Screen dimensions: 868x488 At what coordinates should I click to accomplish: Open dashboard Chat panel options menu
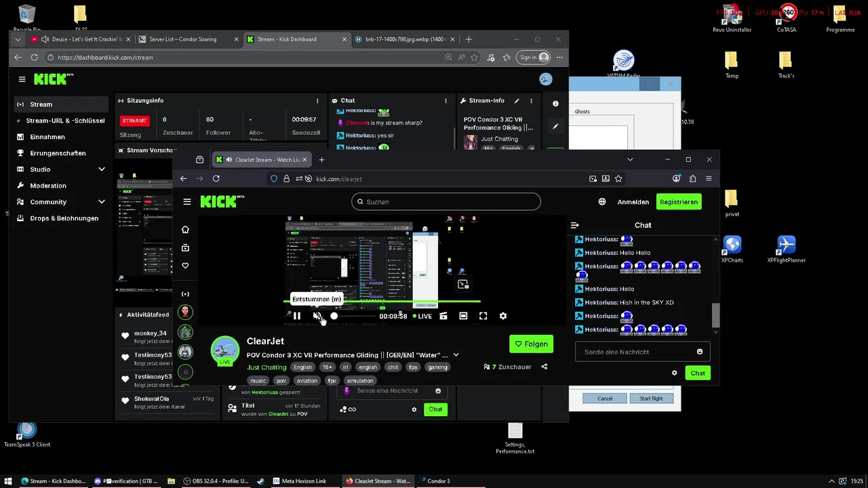coord(446,100)
